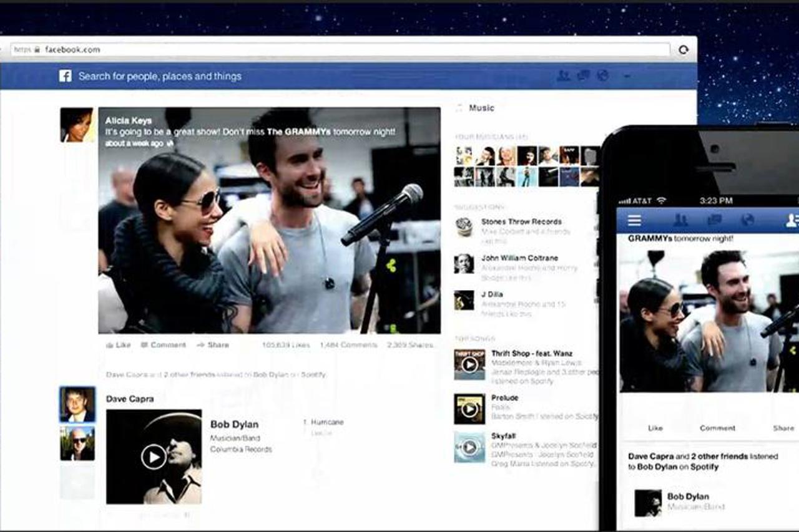View the 2,369 Shares count
The image size is (799, 532).
point(410,345)
